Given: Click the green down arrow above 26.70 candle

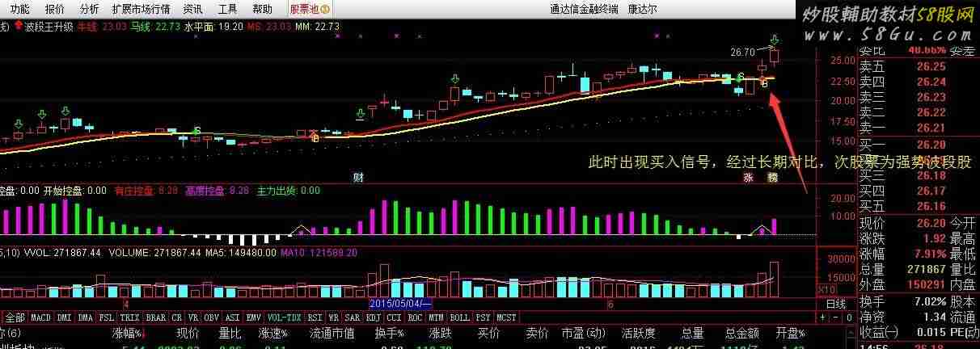Looking at the screenshot, I should click(x=775, y=40).
